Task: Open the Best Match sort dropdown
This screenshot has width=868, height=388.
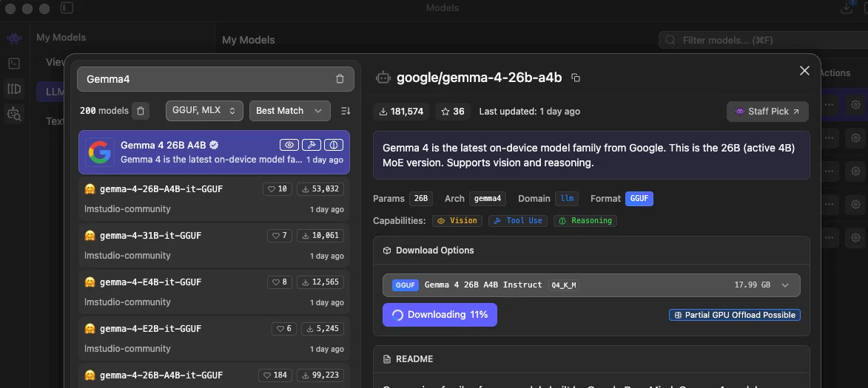Action: [289, 111]
